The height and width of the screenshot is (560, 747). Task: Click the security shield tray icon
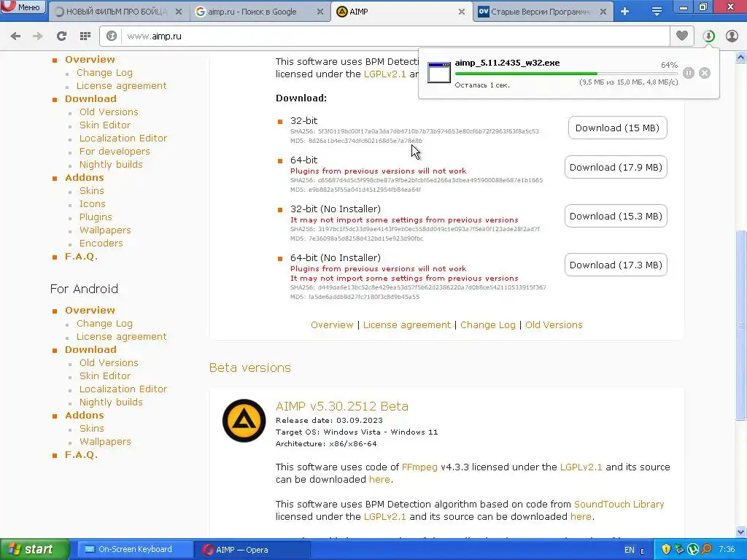click(666, 549)
